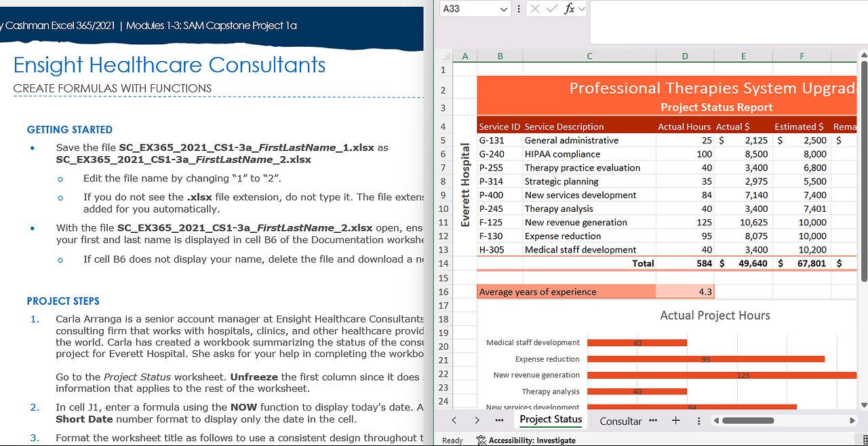Click the Actual Project Hours chart title
Viewport: 868px width, 446px height.
click(715, 316)
